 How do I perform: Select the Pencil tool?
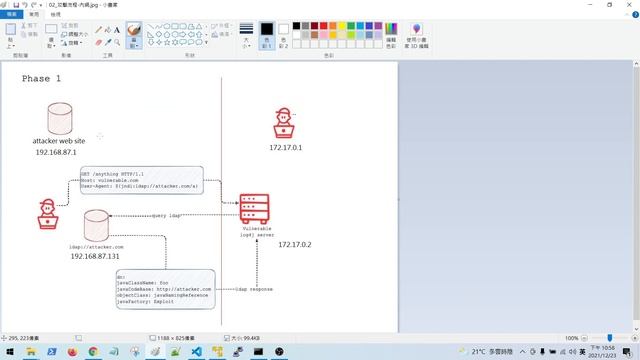[x=98, y=30]
